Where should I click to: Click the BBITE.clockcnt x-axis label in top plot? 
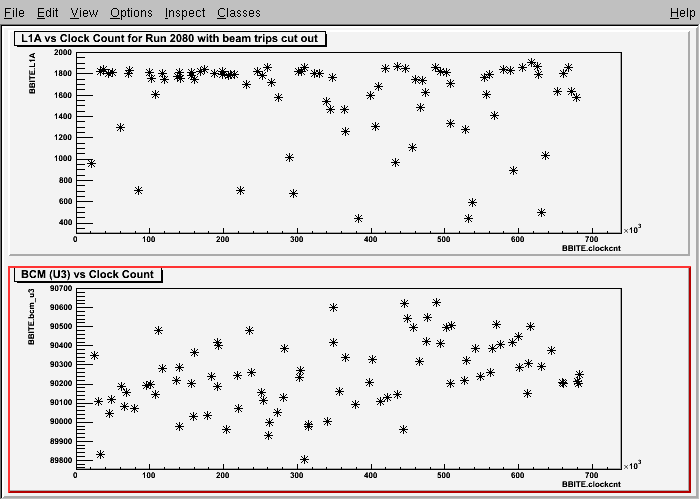pos(591,248)
